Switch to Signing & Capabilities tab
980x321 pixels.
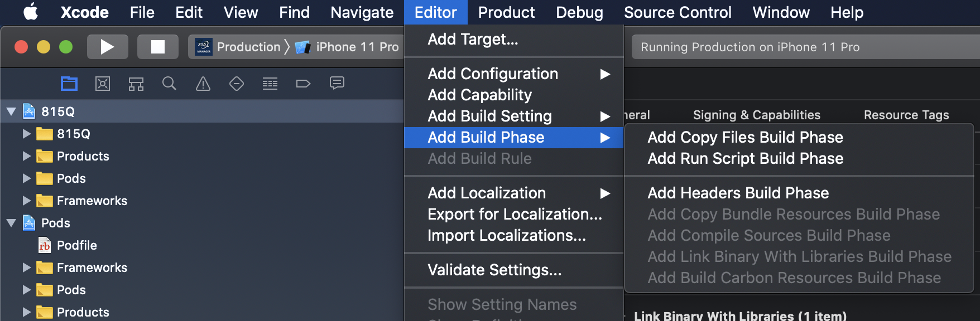pos(756,115)
